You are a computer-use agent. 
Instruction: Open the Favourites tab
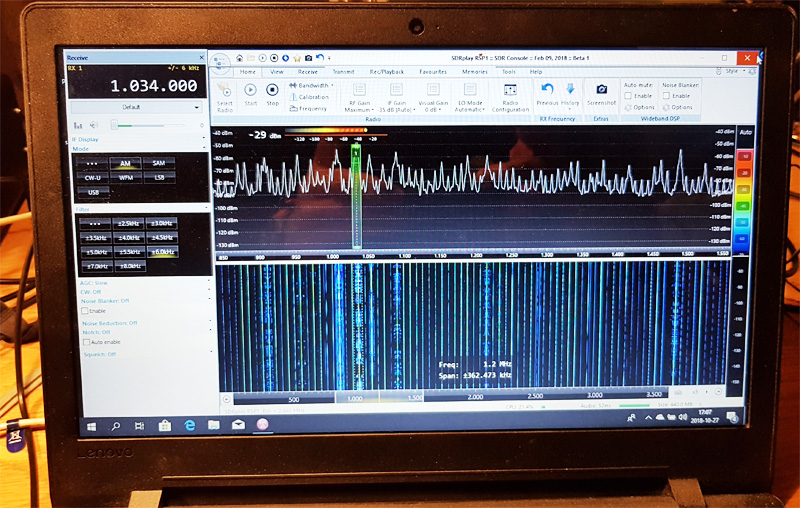click(433, 72)
